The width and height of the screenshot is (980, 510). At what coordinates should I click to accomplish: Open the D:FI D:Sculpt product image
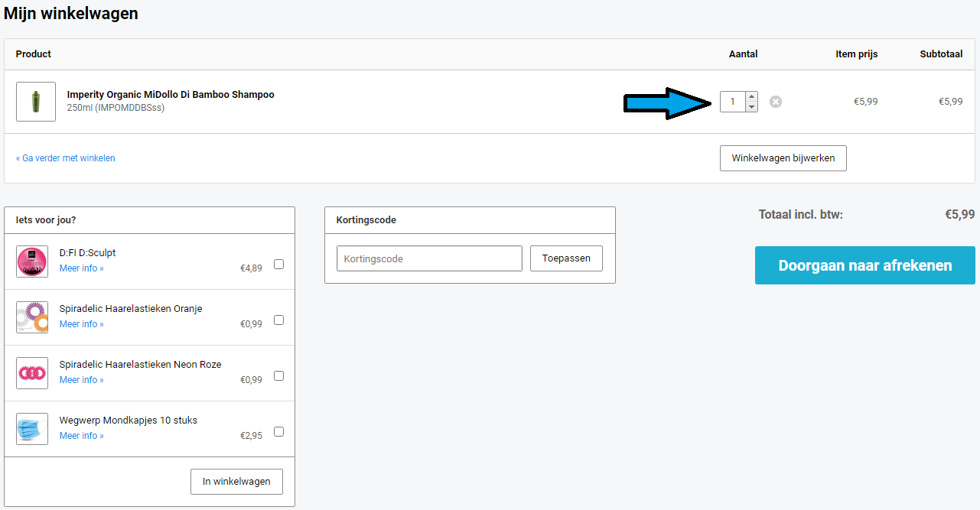tap(32, 261)
